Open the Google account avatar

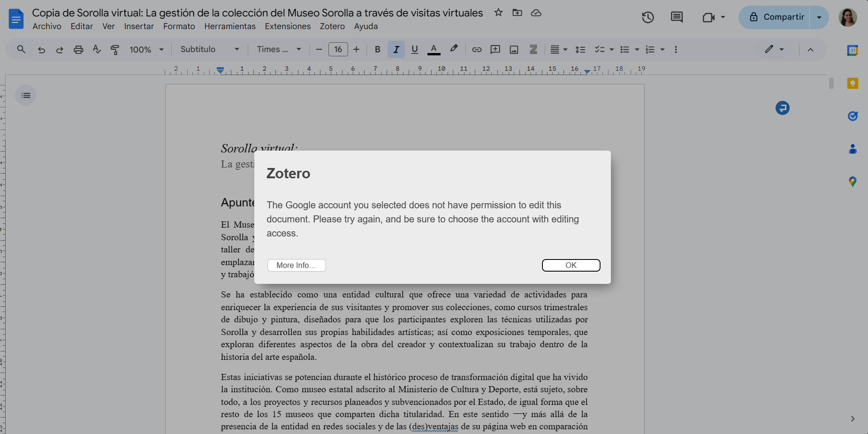click(x=848, y=17)
